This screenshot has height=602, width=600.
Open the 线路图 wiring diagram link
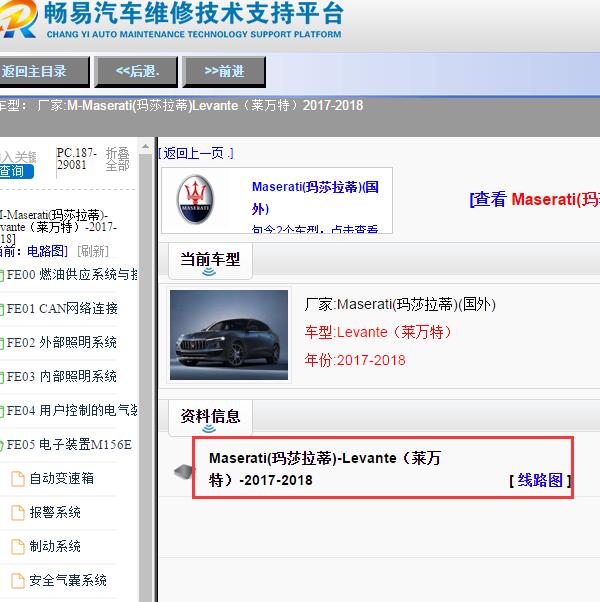click(x=540, y=480)
